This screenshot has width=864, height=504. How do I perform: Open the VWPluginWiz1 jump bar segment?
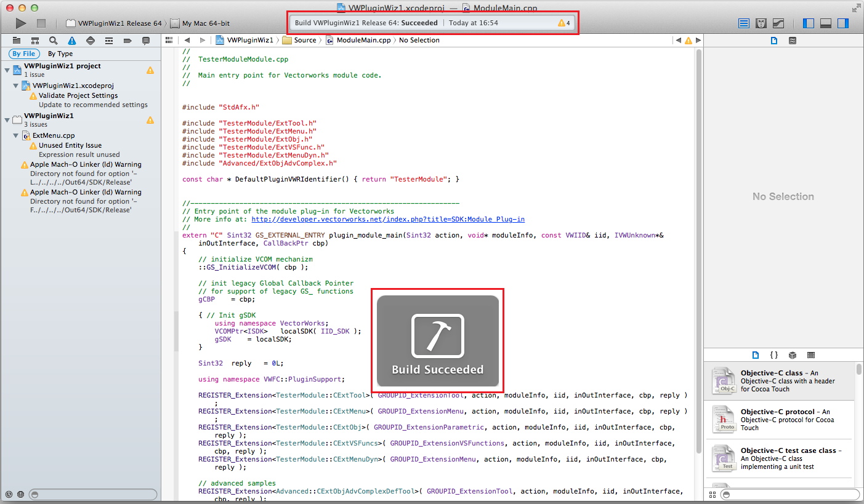[x=245, y=40]
